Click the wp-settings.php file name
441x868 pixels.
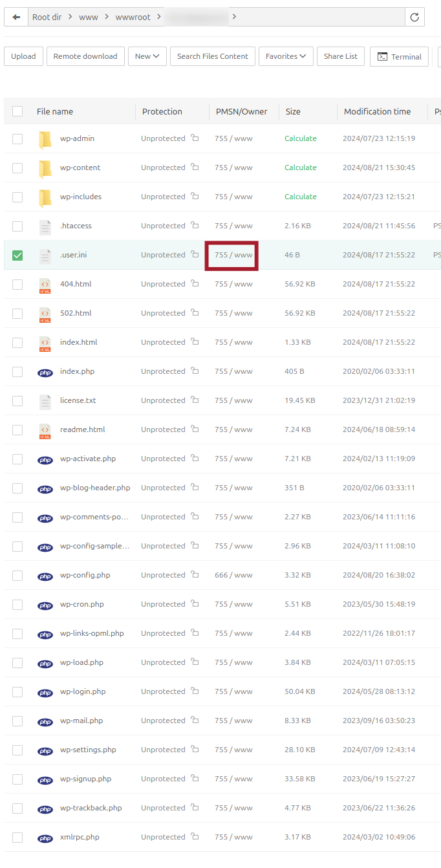click(88, 750)
